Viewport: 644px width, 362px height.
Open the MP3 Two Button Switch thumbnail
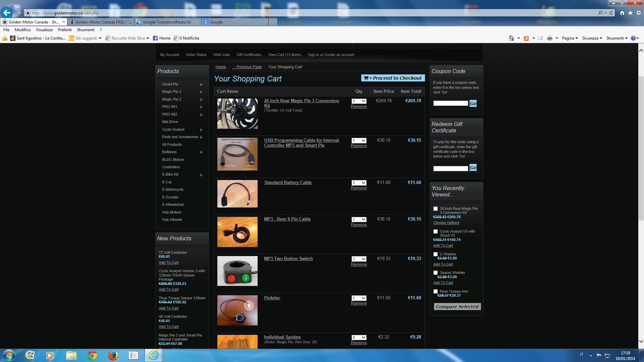[x=237, y=271]
